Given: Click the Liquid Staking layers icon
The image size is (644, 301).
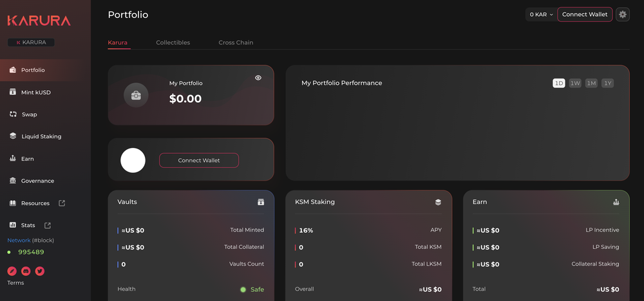Looking at the screenshot, I should pos(13,136).
